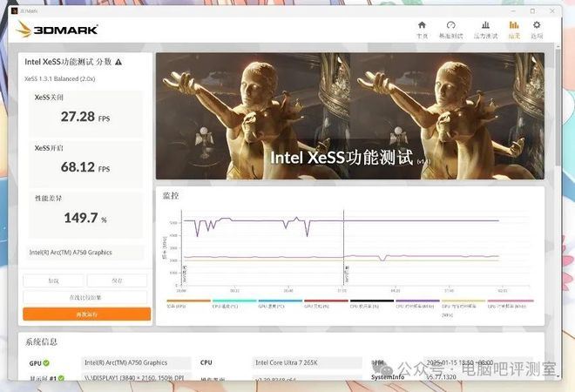Click the warning triangle beside the score title
The height and width of the screenshot is (392, 575).
(118, 62)
